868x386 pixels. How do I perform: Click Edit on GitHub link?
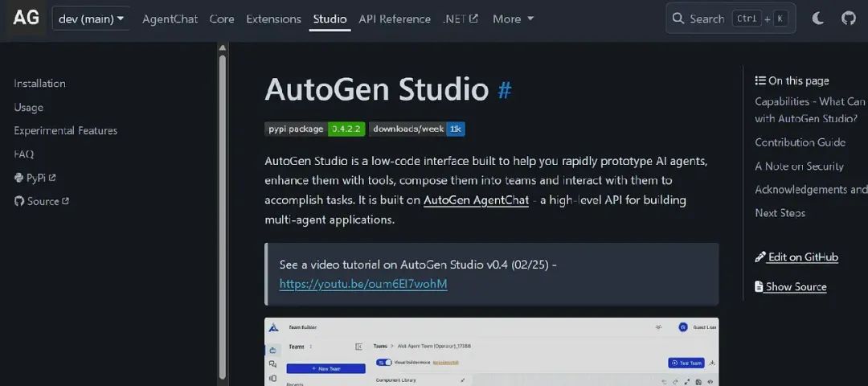796,257
